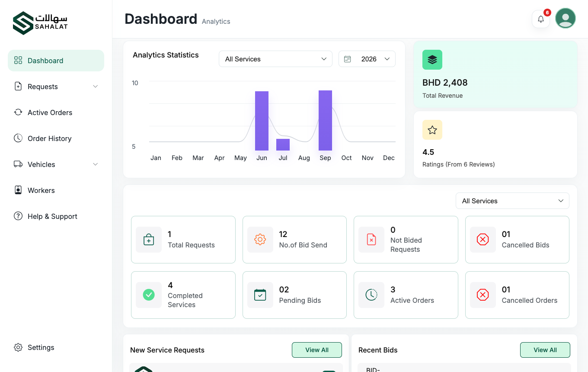Click the 'New Service Requests' heading
The height and width of the screenshot is (372, 588).
(167, 350)
